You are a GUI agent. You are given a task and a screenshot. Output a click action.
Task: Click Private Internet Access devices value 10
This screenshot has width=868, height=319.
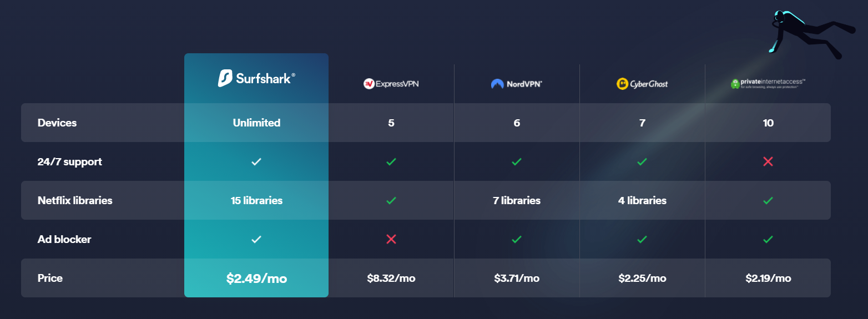point(768,123)
